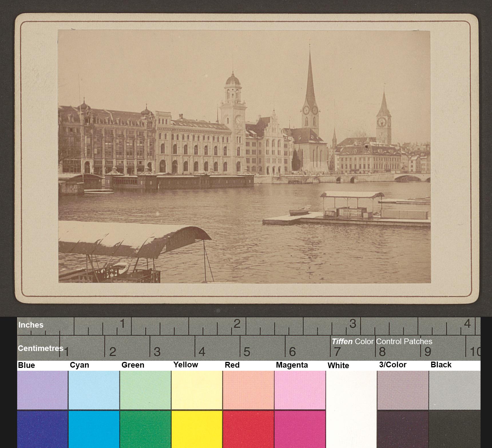Click the number 3 on the centimetres scale
This screenshot has height=448, width=492.
(157, 352)
